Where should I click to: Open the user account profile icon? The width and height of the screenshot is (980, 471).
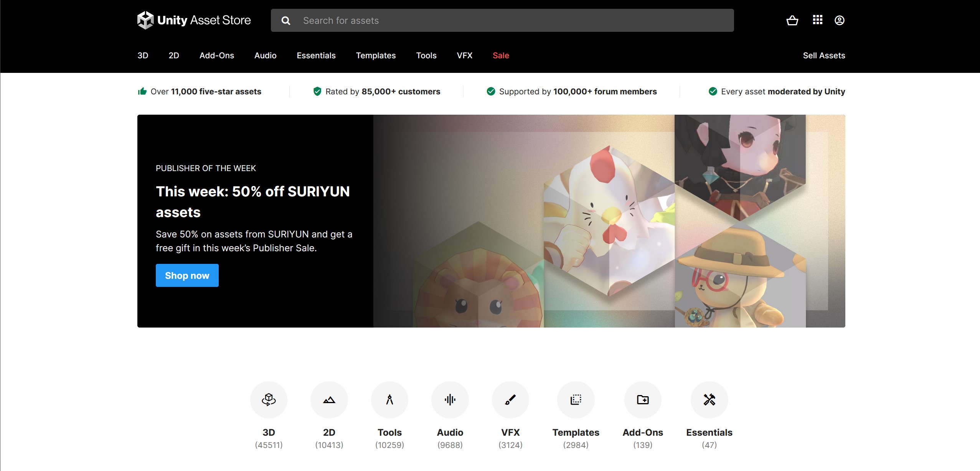pyautogui.click(x=839, y=20)
